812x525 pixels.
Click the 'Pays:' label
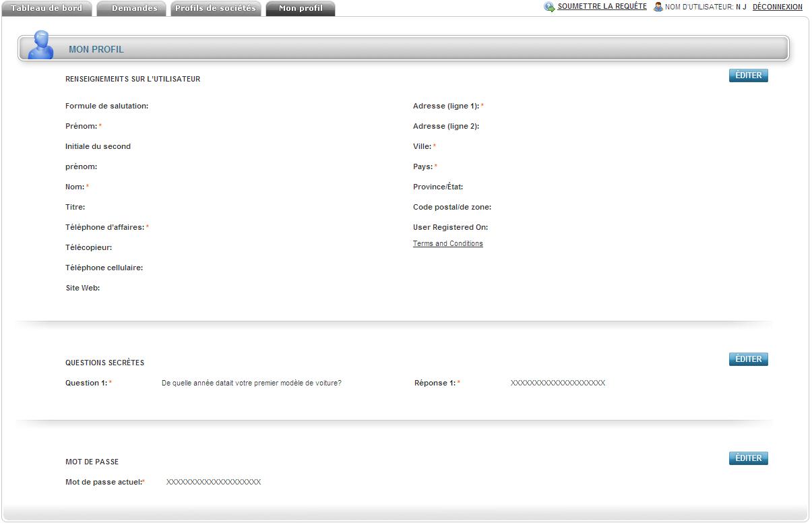tap(423, 166)
